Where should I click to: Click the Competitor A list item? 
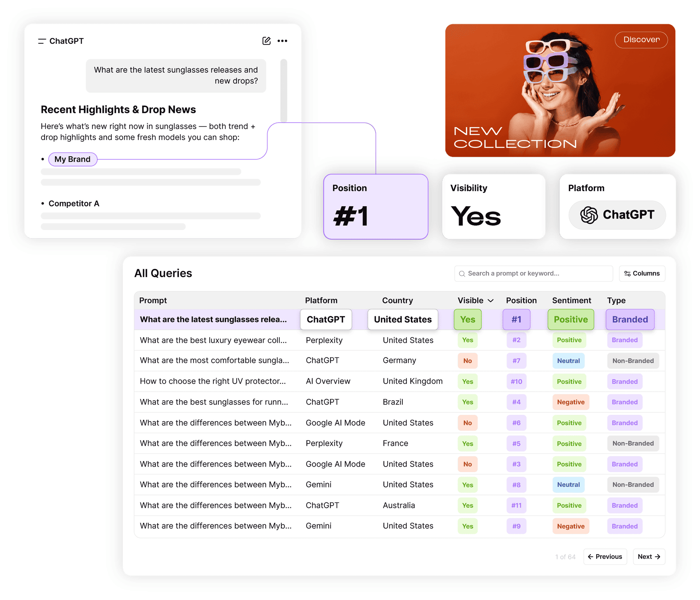[x=74, y=203]
